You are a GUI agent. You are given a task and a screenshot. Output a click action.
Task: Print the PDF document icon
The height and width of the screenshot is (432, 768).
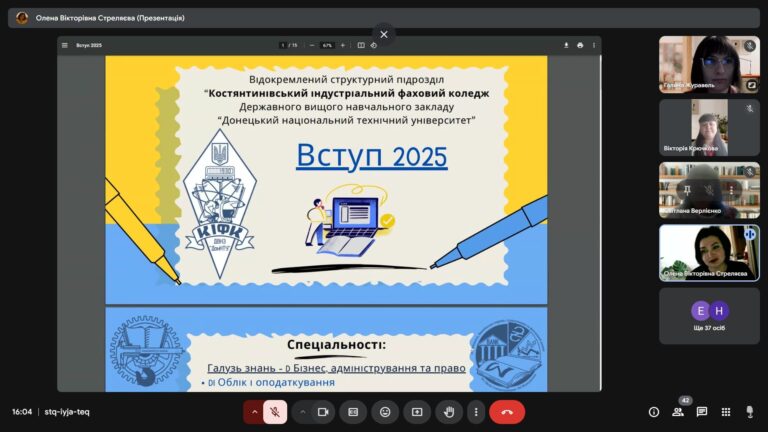(x=580, y=45)
